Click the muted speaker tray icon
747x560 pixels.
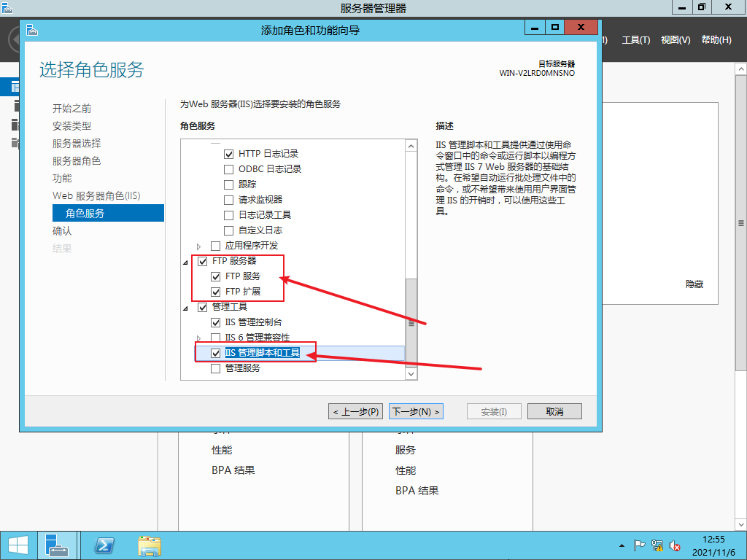675,545
